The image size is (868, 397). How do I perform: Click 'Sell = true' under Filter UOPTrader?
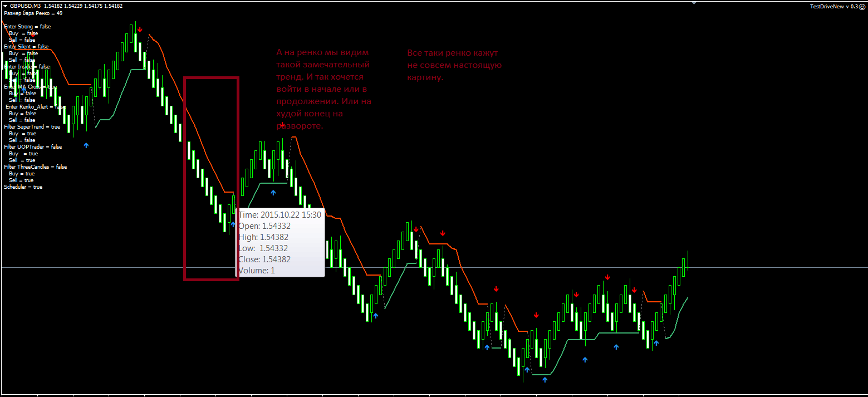(x=22, y=160)
